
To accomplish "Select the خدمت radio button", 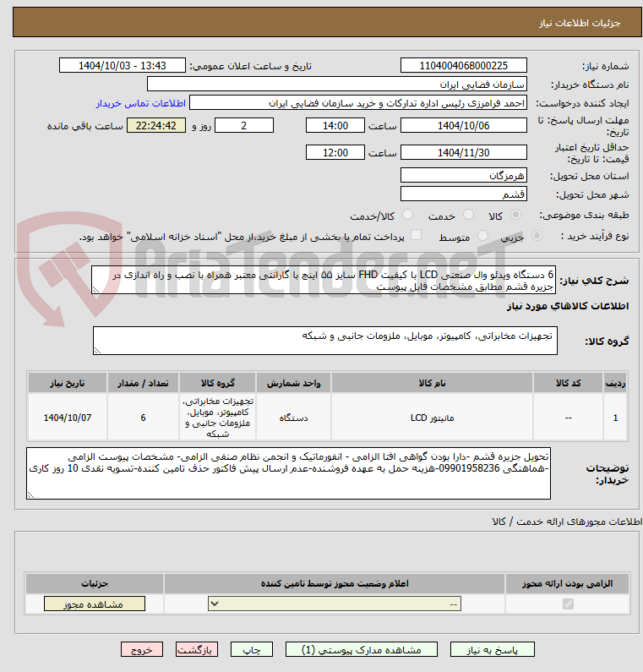I will tap(469, 215).
